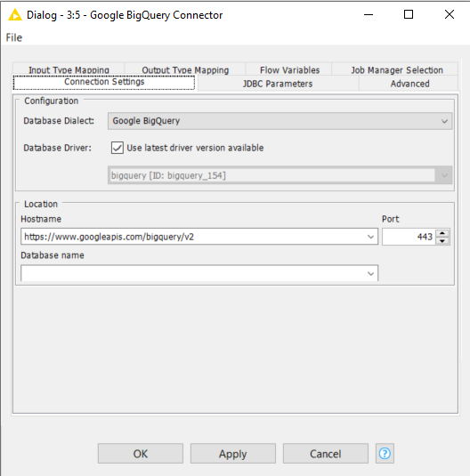Go to the Flow Variables tab

290,69
